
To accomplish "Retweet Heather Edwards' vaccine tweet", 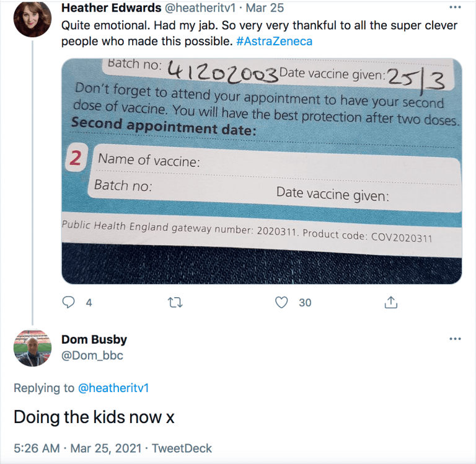I will pos(175,302).
